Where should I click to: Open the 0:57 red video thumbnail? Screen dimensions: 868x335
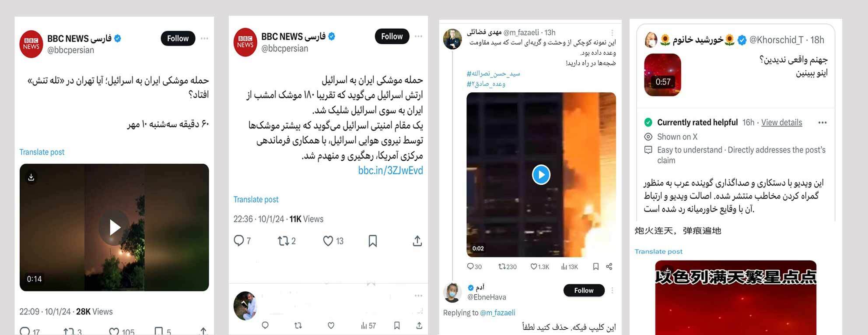[662, 75]
